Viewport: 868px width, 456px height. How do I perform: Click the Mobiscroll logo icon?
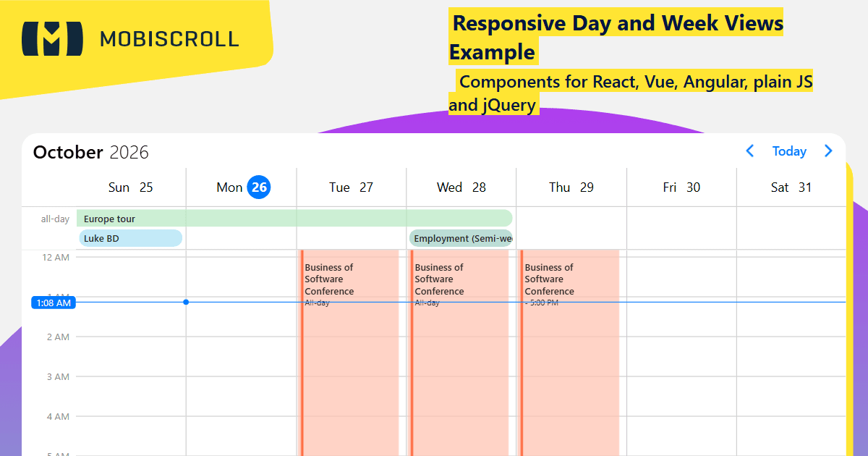point(52,38)
